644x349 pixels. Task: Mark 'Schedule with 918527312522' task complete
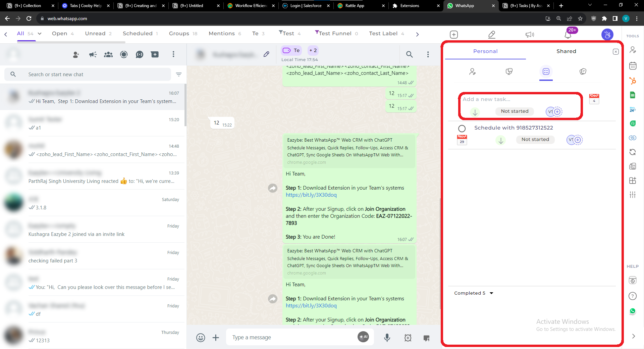462,128
